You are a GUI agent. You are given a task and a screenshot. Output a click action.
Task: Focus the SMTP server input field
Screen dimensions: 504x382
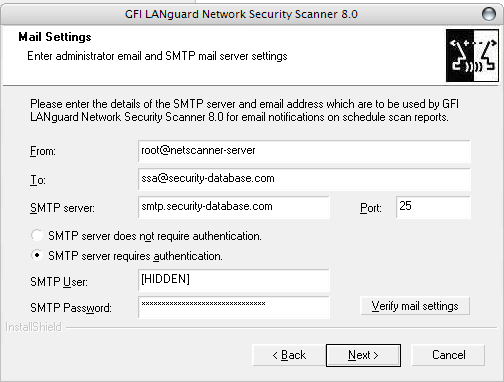234,207
